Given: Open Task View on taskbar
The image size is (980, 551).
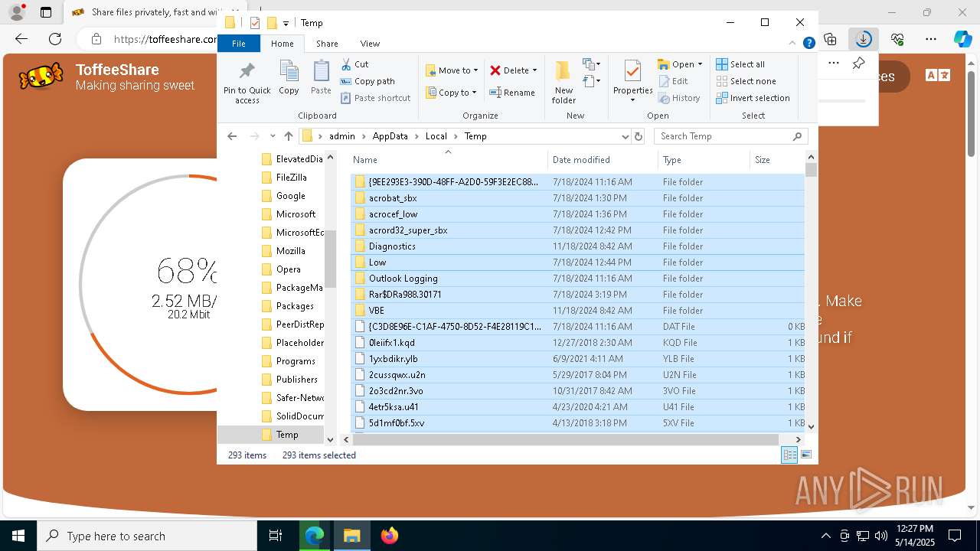Looking at the screenshot, I should (276, 536).
